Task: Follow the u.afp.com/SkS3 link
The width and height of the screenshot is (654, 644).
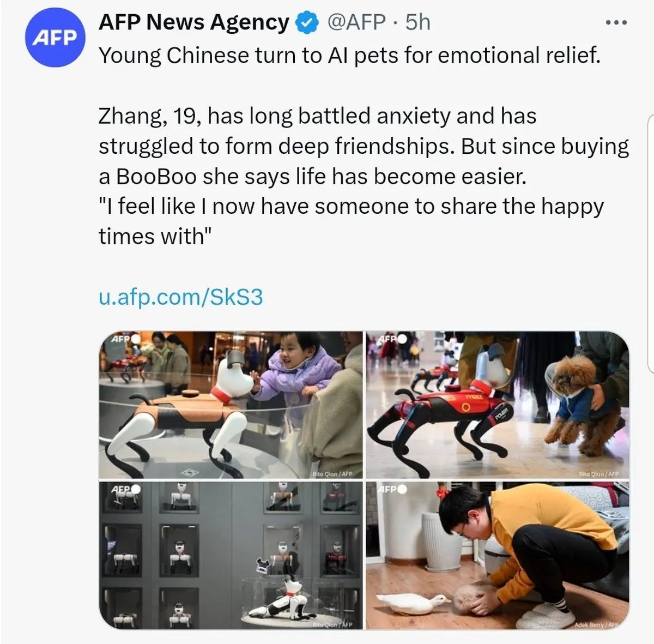Action: coord(181,297)
